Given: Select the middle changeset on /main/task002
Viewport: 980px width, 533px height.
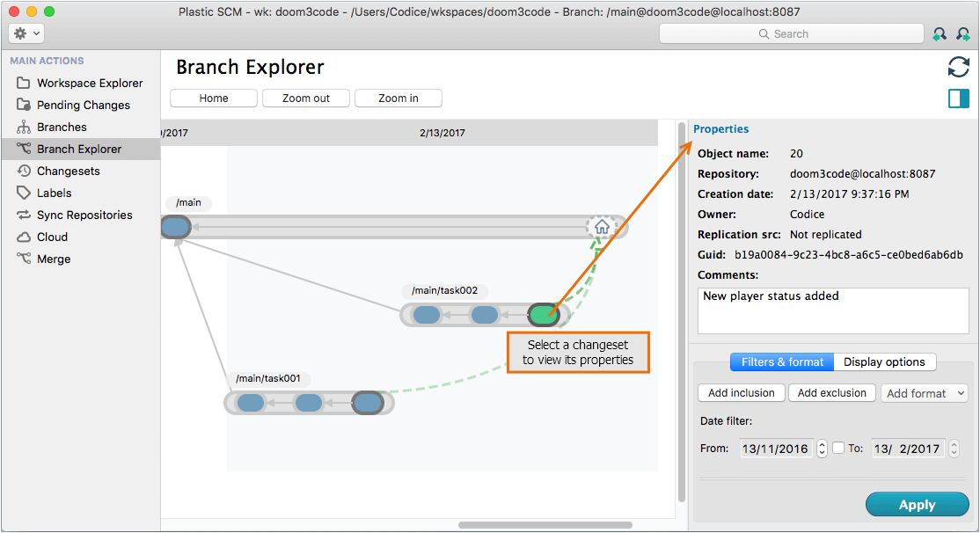Looking at the screenshot, I should [485, 314].
